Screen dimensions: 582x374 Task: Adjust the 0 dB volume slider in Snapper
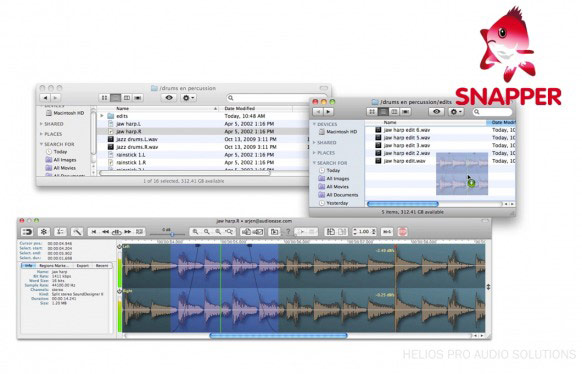[172, 234]
